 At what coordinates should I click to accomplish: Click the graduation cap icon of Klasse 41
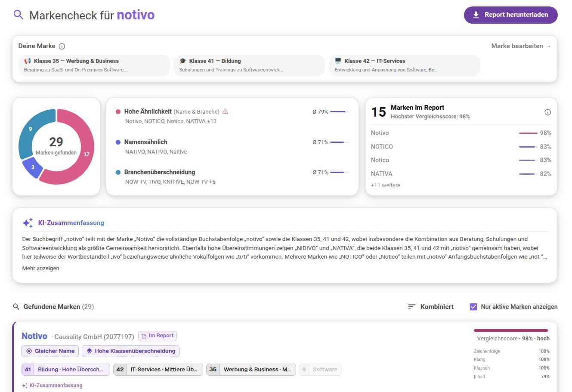click(x=182, y=61)
